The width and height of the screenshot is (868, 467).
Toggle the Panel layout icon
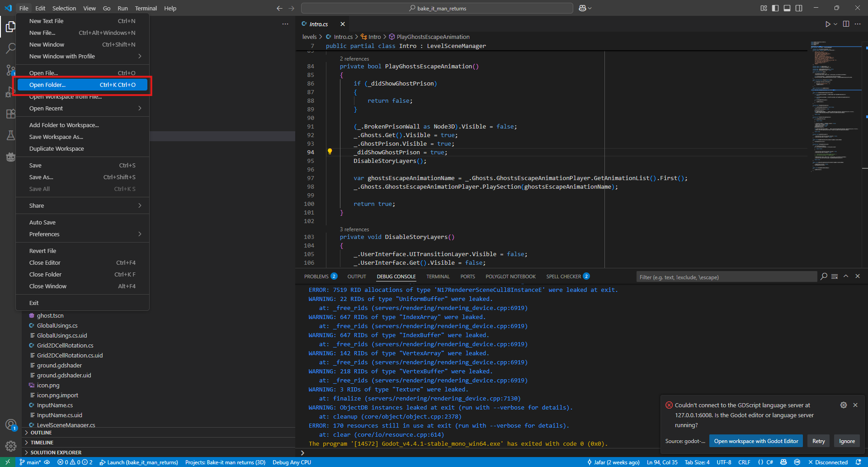click(787, 8)
